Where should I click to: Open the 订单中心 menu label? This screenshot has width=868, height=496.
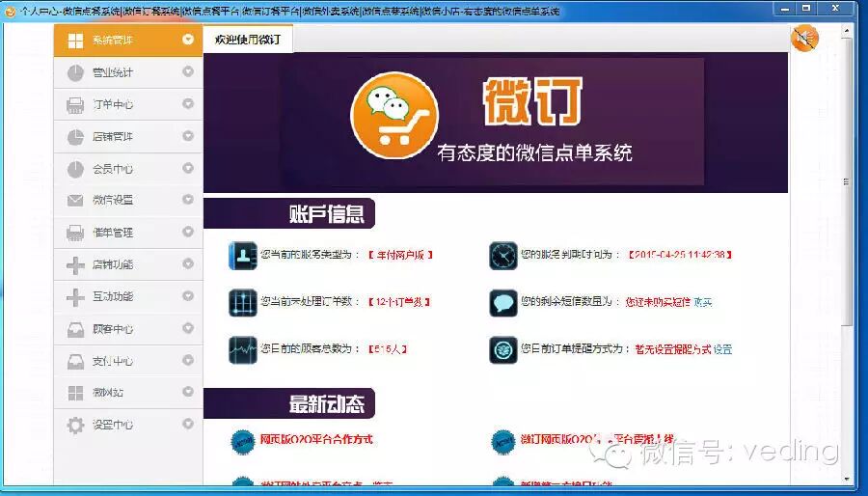(113, 104)
